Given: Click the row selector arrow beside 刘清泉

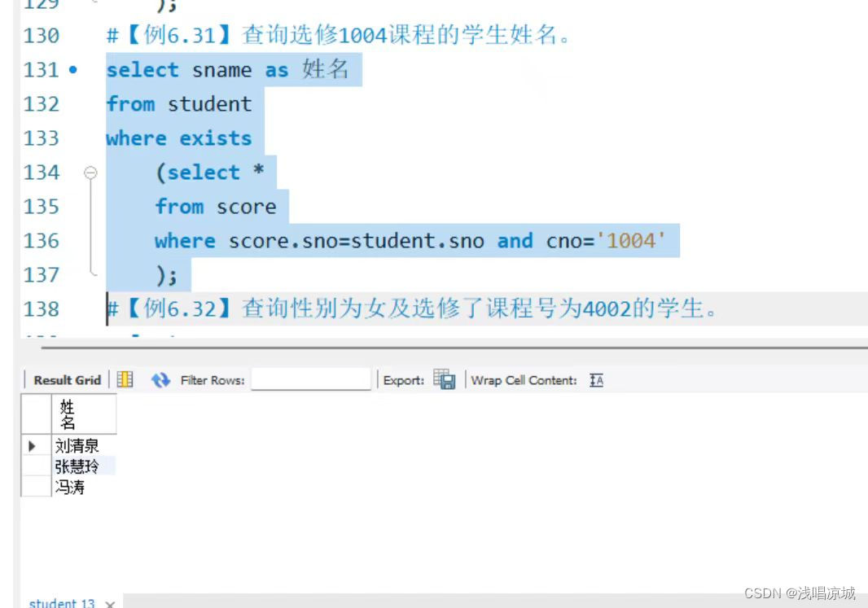Looking at the screenshot, I should pyautogui.click(x=32, y=445).
